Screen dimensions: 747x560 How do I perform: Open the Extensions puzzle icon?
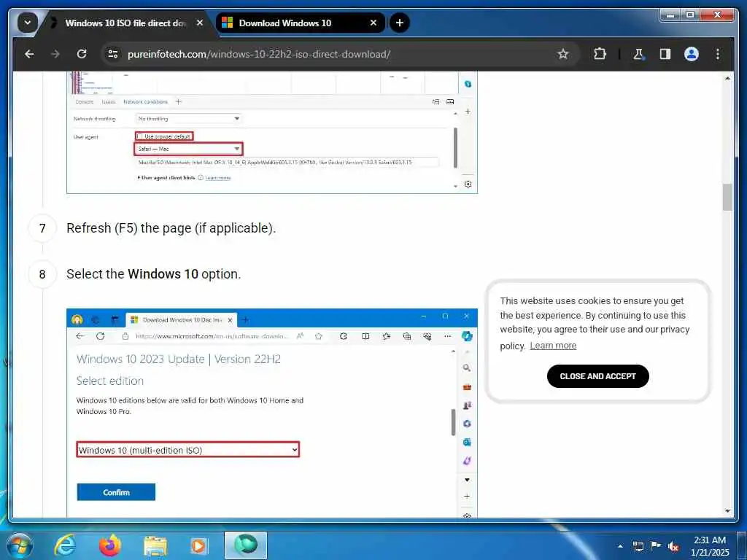click(600, 54)
